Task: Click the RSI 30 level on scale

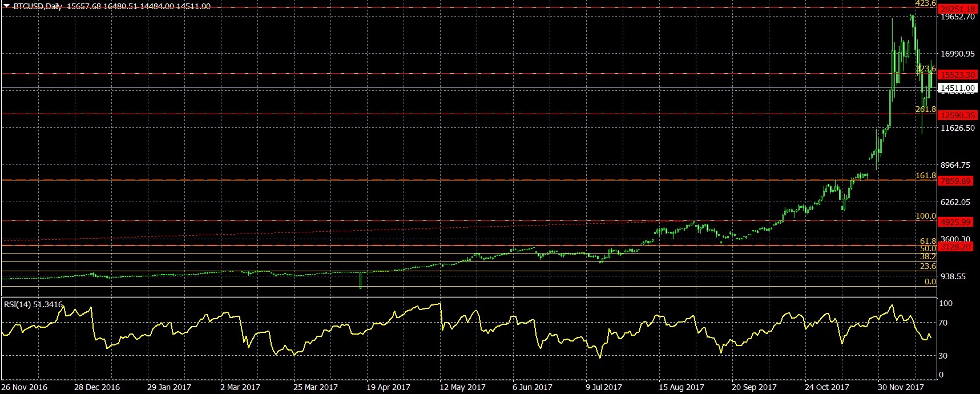Action: (945, 356)
